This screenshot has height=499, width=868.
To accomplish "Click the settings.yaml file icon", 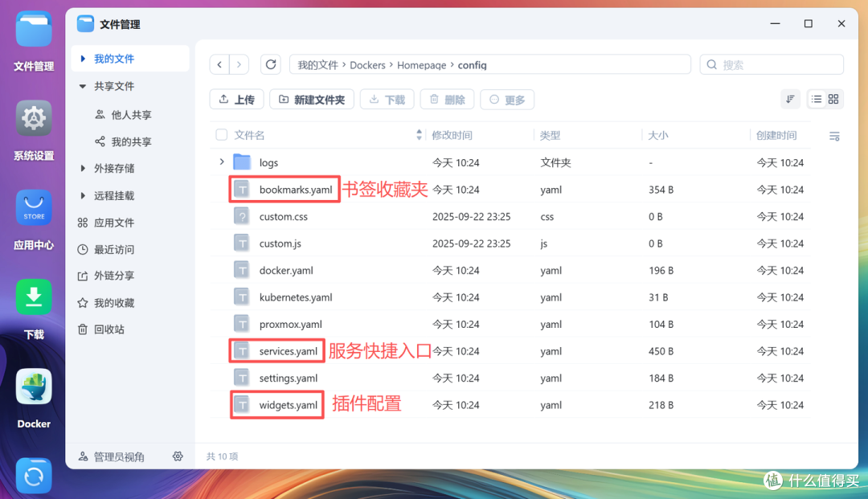I will click(x=242, y=378).
